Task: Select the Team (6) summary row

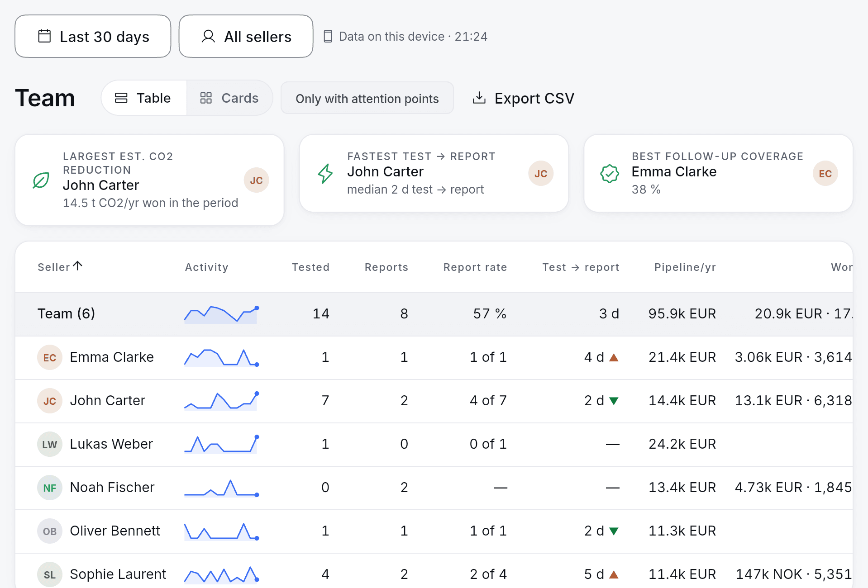Action: 434,314
